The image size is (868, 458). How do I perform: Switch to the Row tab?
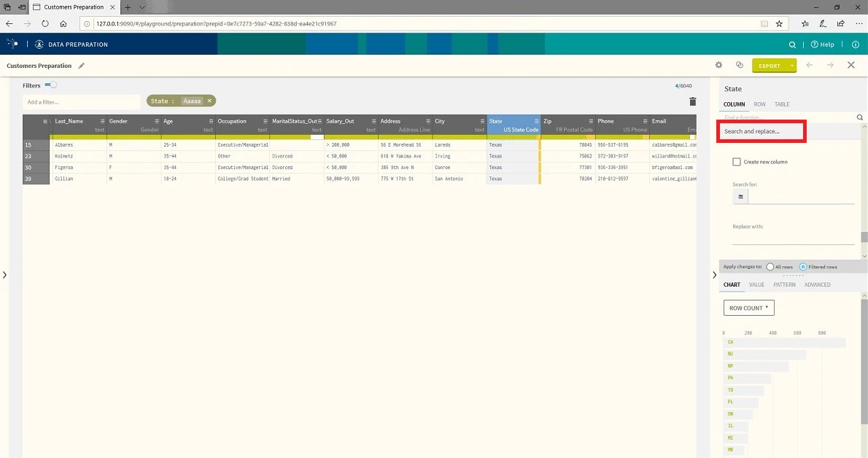759,104
